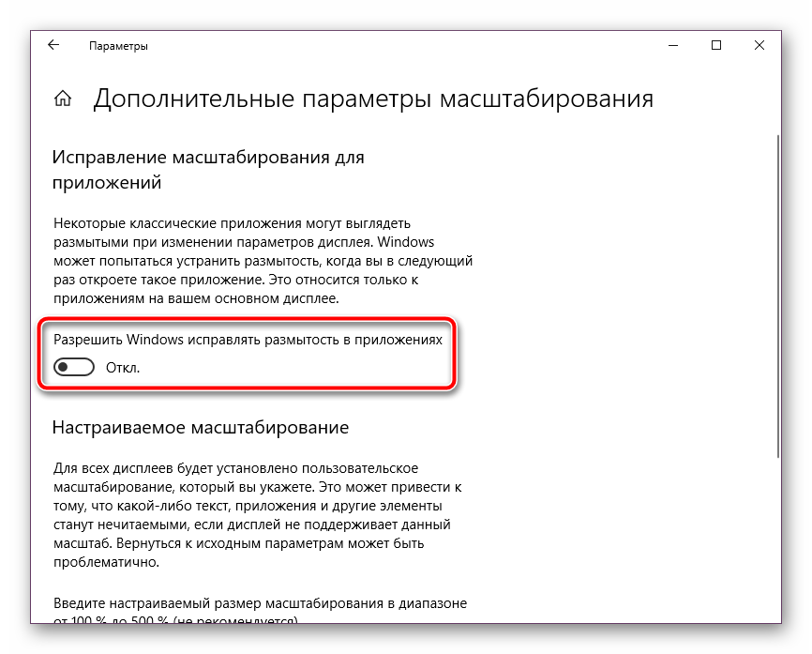Click the "Параметры" window title text

[x=118, y=46]
